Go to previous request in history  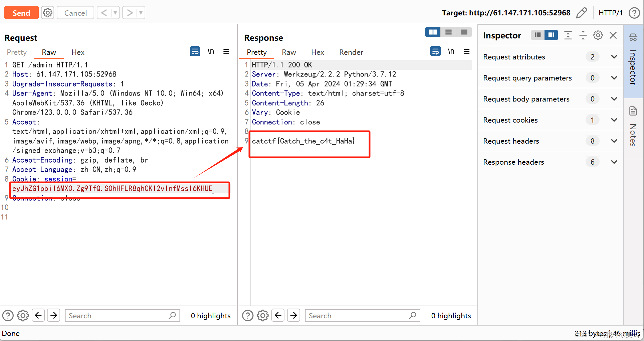pyautogui.click(x=104, y=13)
